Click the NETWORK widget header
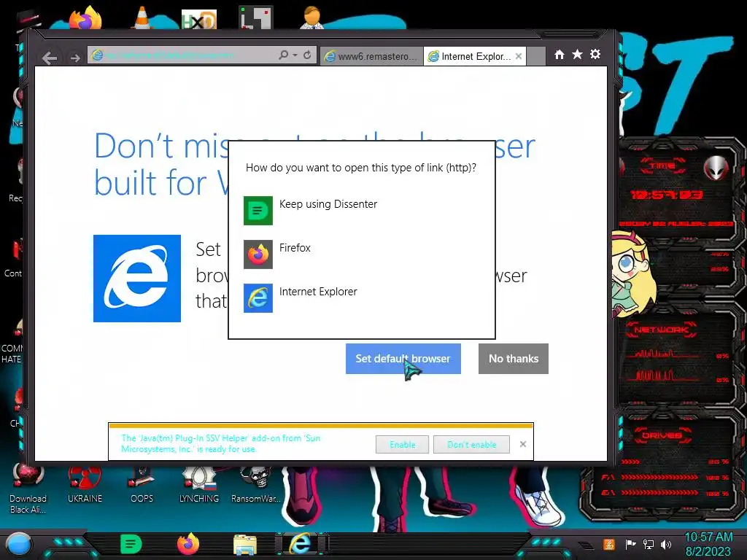 (x=661, y=330)
